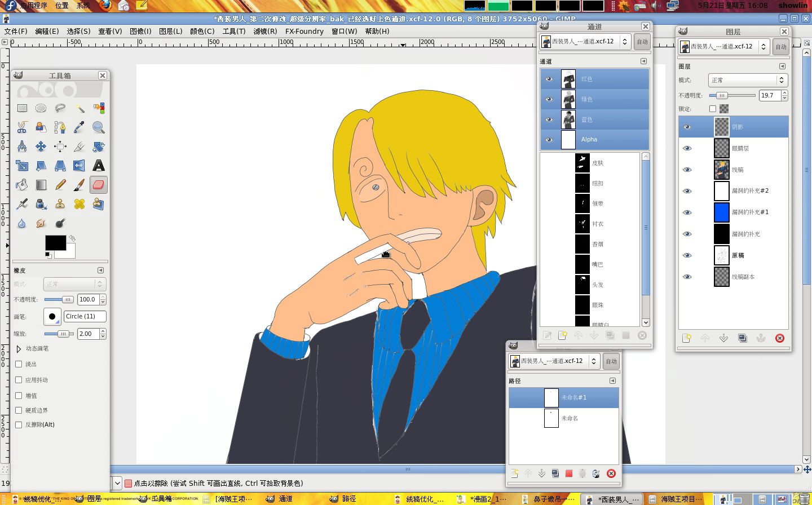Image resolution: width=812 pixels, height=505 pixels.
Task: Click the anchor layer icon in 图层 panel
Action: (x=761, y=338)
